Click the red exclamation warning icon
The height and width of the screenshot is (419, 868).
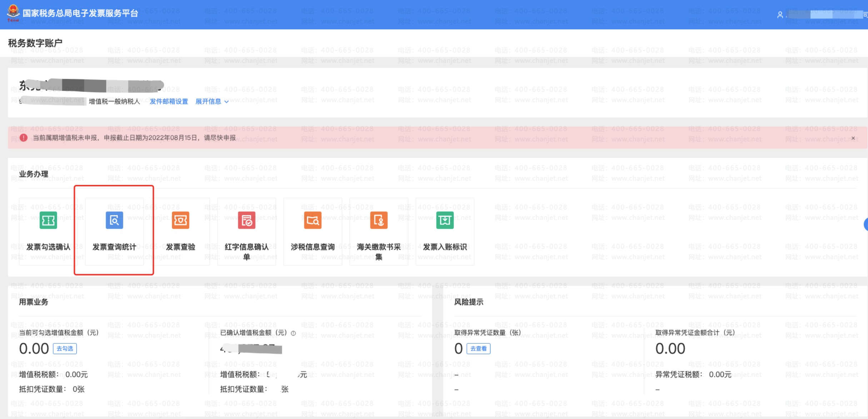click(24, 138)
